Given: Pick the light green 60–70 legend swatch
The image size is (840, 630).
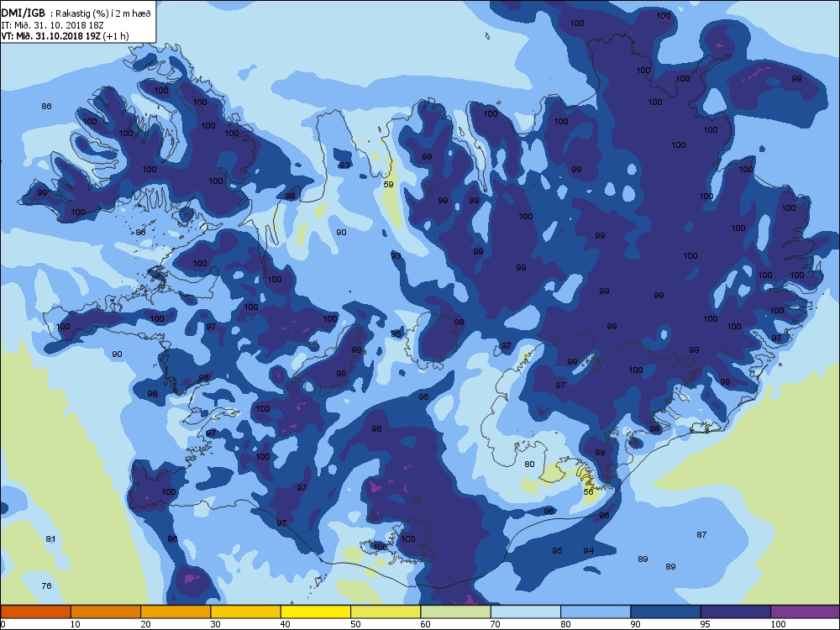Looking at the screenshot, I should (456, 612).
